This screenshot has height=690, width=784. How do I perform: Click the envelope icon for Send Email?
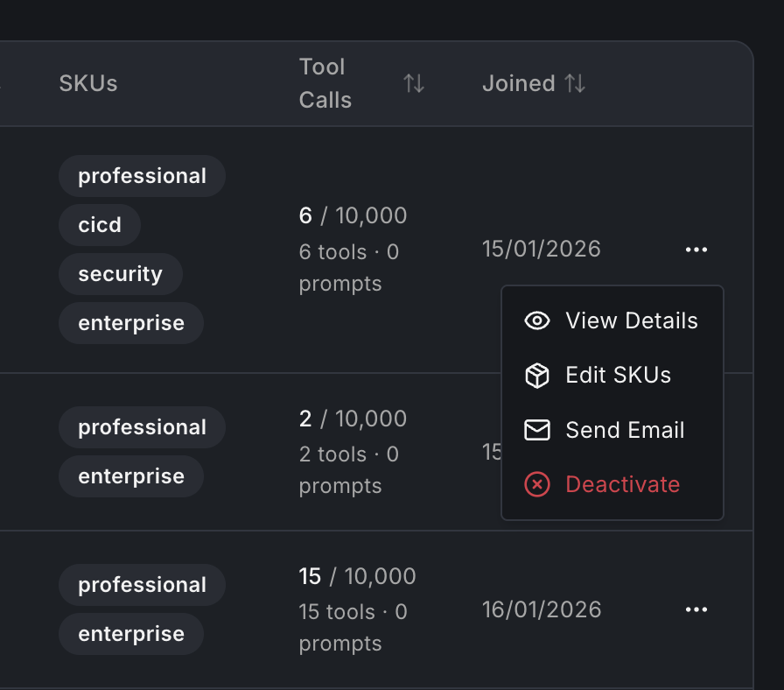[x=536, y=430]
